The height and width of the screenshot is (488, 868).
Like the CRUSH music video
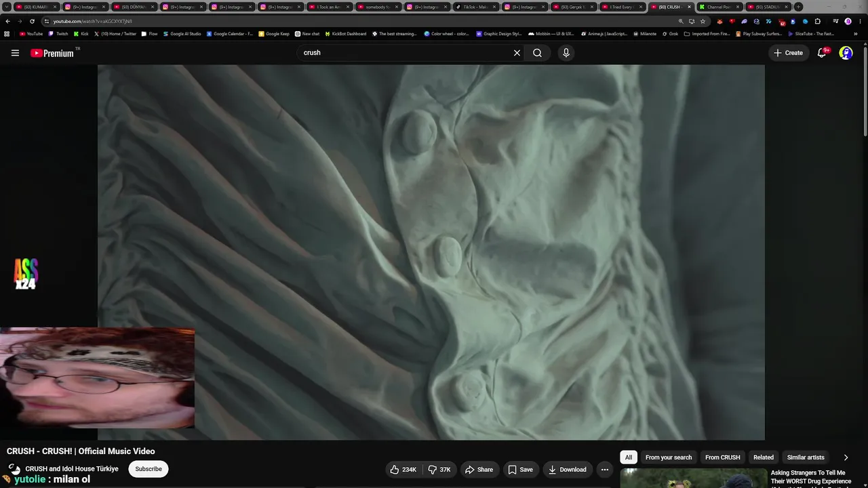coord(403,470)
